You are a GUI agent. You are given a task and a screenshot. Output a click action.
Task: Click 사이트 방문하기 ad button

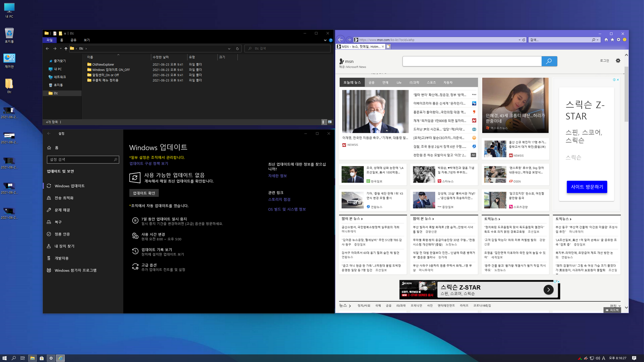(587, 187)
